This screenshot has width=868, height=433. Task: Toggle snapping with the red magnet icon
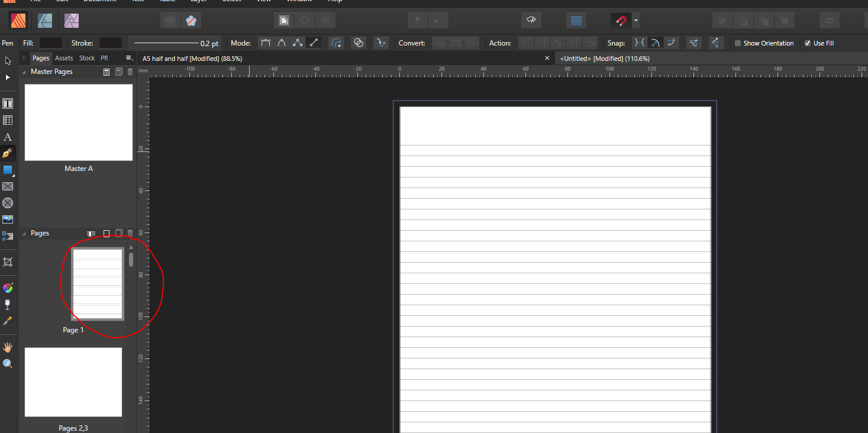(621, 21)
